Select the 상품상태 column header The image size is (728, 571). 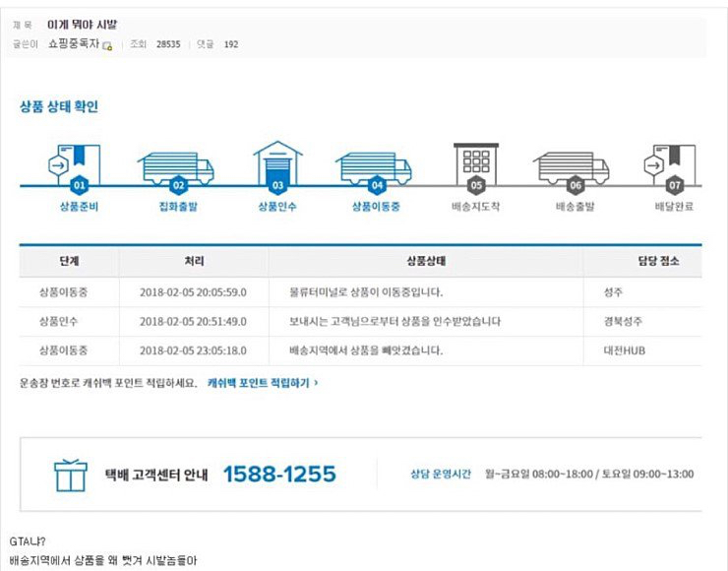click(425, 262)
